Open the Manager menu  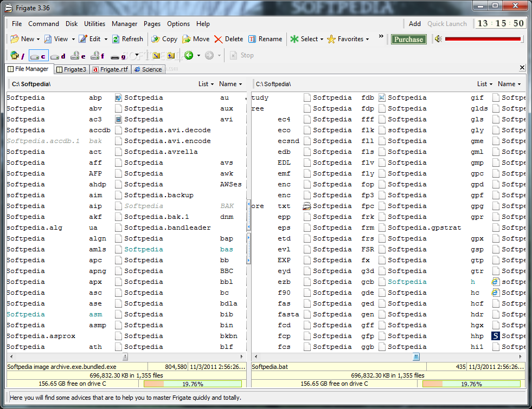tap(125, 24)
